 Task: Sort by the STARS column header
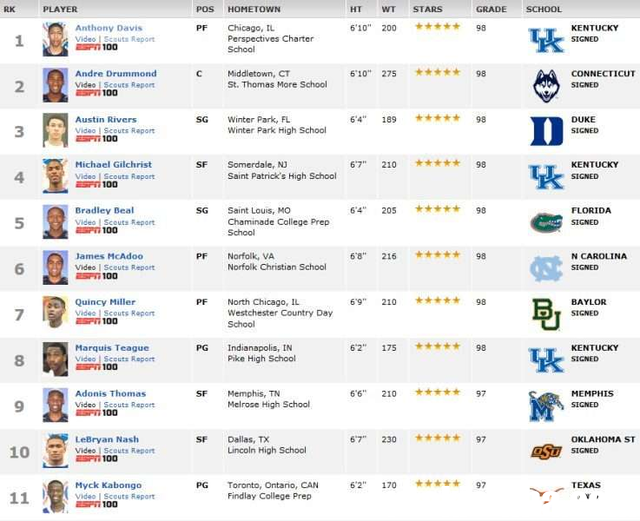pos(427,9)
